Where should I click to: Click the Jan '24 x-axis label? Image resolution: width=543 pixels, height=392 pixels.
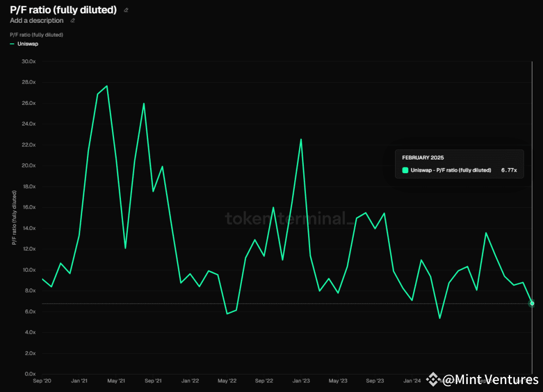point(412,381)
